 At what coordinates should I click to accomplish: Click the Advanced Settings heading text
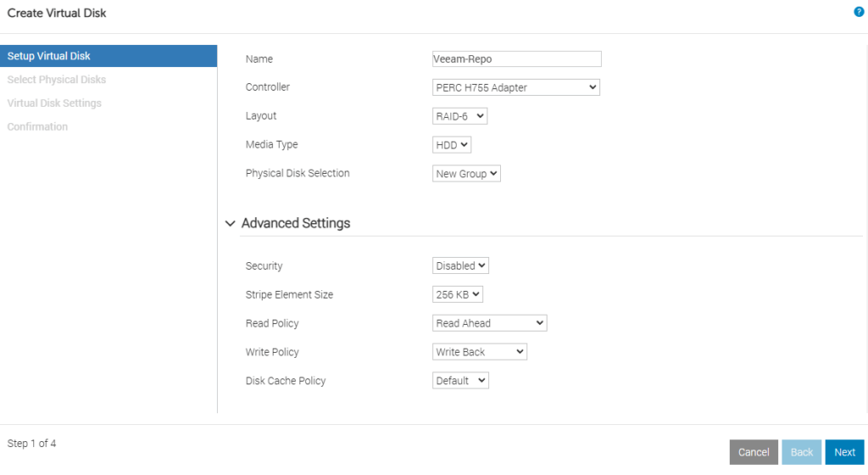coord(296,223)
